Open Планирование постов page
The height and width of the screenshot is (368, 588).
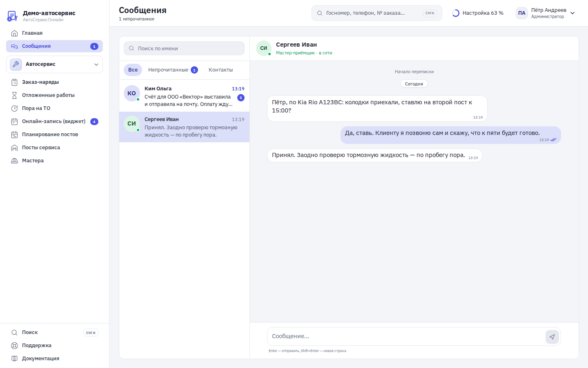(54, 135)
